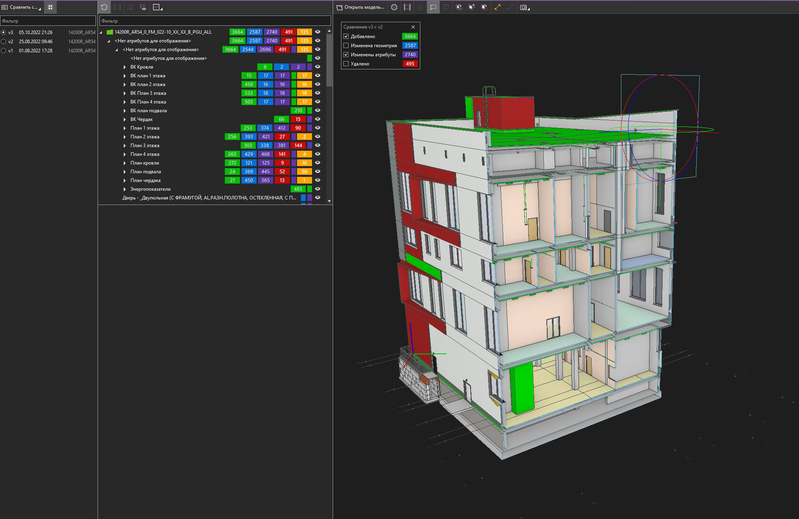Toggle visibility eye for 'ВК Чердак' row
799x519 pixels.
(318, 119)
